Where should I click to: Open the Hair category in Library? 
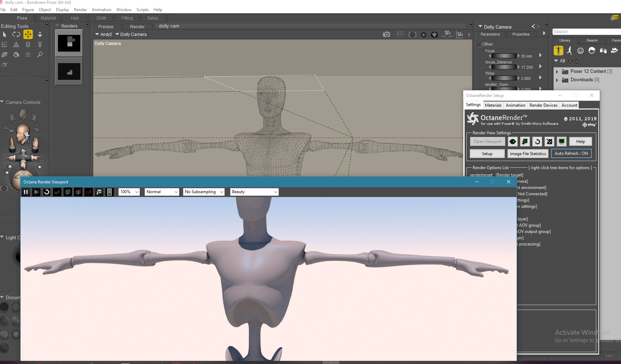[x=592, y=51]
